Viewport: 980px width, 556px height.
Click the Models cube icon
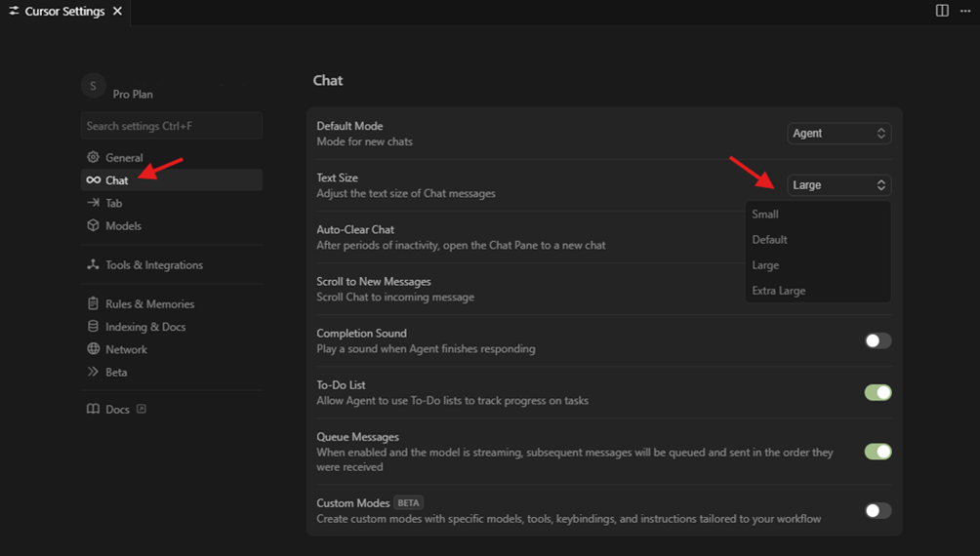coord(93,225)
